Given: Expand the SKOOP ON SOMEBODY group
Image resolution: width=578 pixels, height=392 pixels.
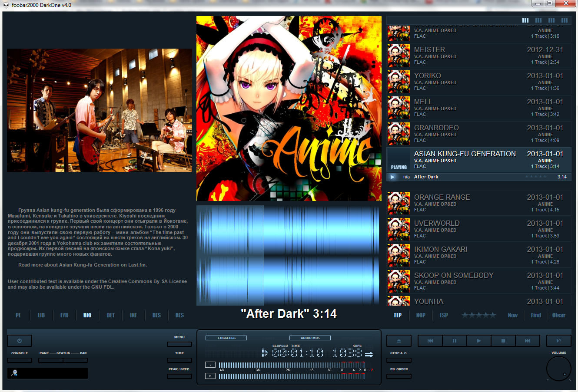Looking at the screenshot, I should coord(479,281).
